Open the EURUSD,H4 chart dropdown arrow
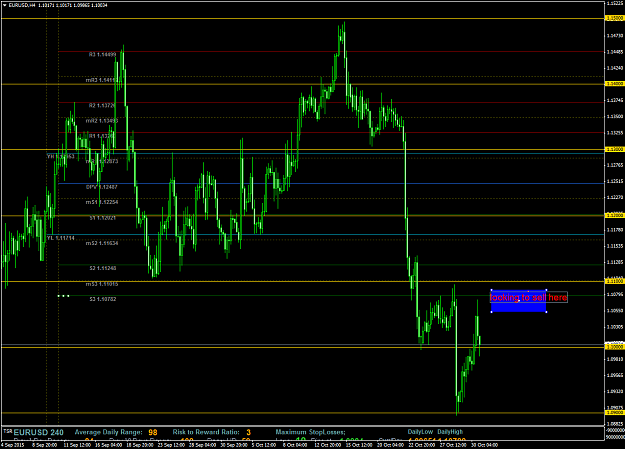The image size is (625, 449). [4, 5]
